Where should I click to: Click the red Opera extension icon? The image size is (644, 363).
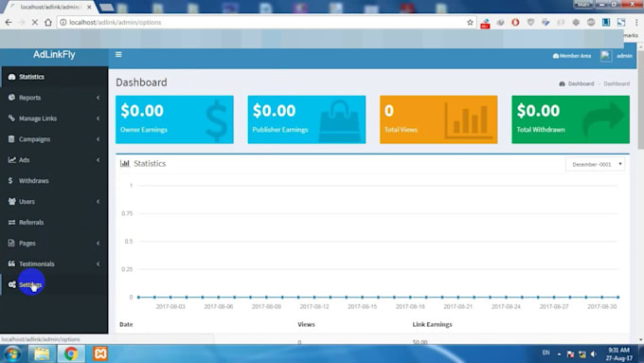pyautogui.click(x=515, y=22)
